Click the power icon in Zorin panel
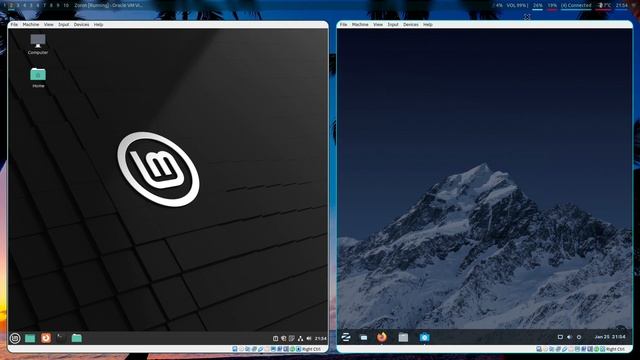This screenshot has width=640, height=360. click(x=579, y=337)
